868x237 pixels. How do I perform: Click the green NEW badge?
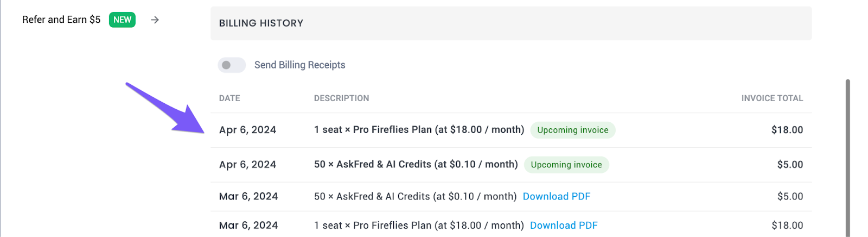(x=122, y=20)
